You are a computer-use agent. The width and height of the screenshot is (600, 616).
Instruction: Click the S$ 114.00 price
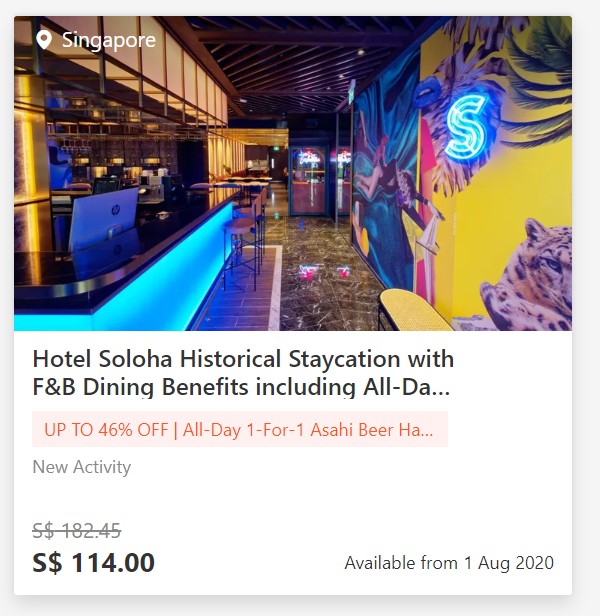(94, 562)
